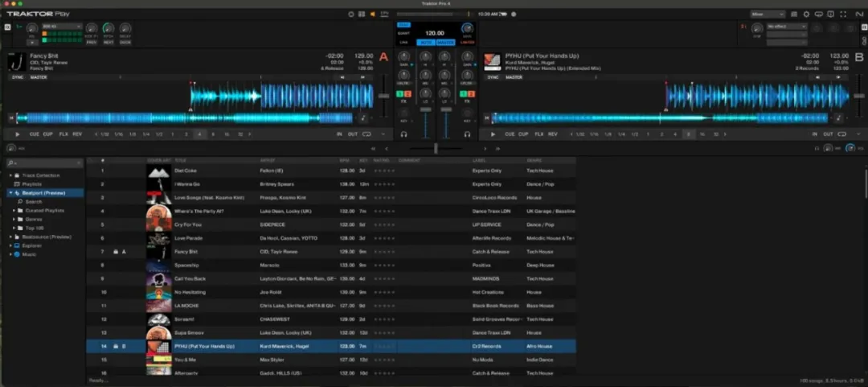Select Explorer in browser tree

[31, 245]
